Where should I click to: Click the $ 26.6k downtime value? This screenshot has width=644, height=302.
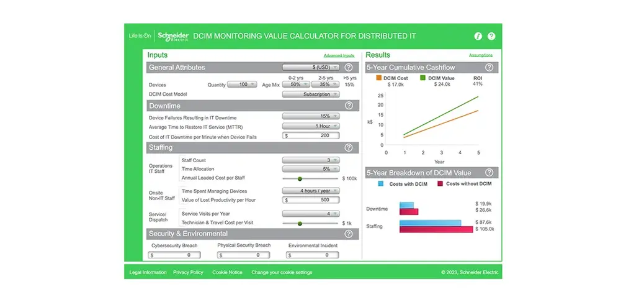[483, 210]
